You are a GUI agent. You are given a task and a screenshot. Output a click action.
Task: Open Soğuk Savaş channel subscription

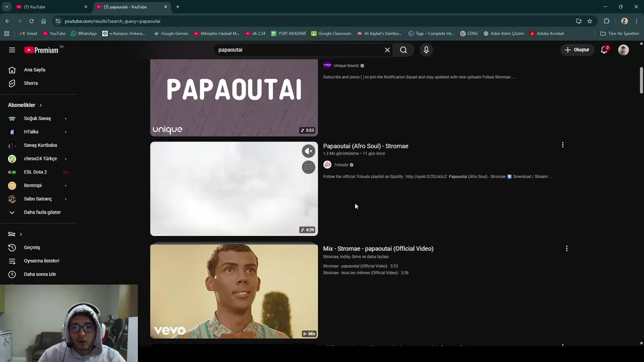(x=39, y=118)
